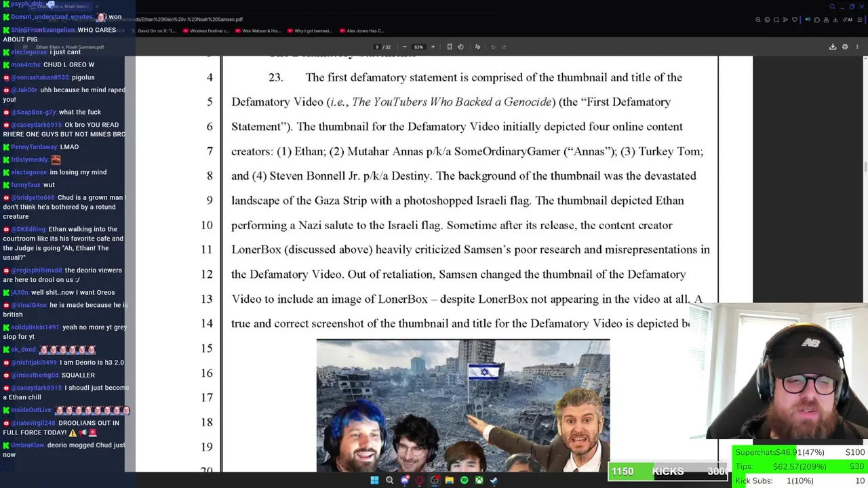Click the send flow icon in address bar
Viewport: 868px width, 488px height.
(x=785, y=20)
